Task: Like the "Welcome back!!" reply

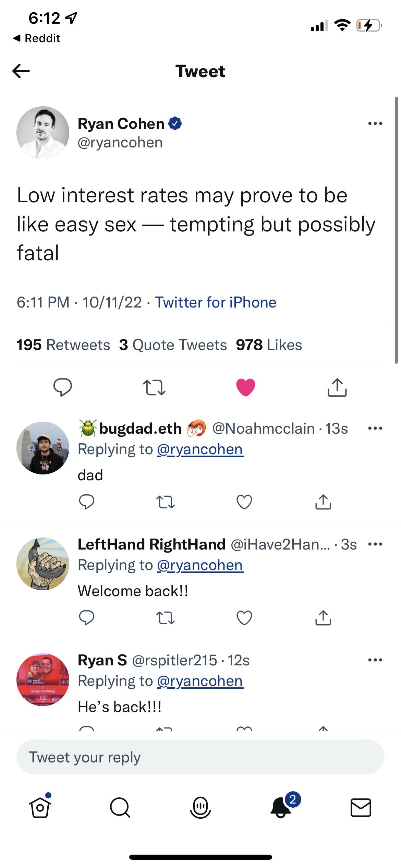Action: (244, 618)
